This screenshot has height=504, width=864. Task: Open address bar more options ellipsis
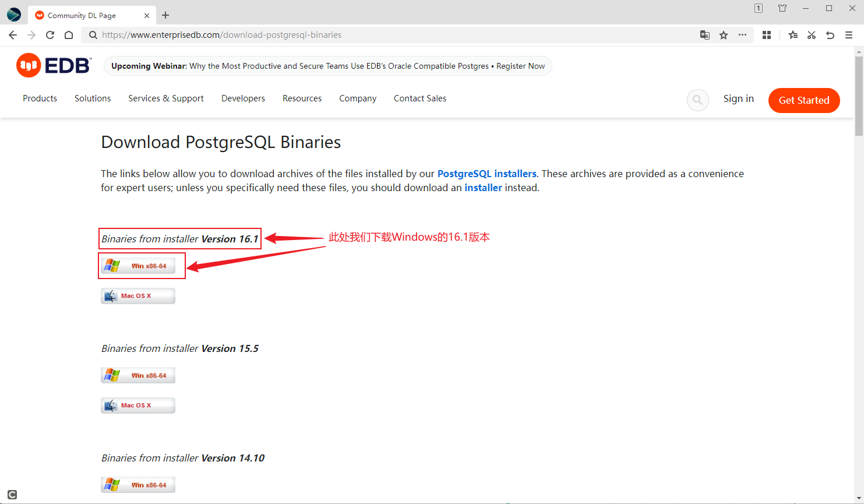click(x=742, y=35)
